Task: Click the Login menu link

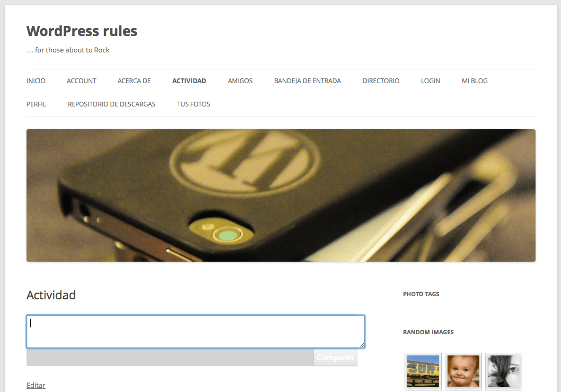Action: click(x=431, y=81)
